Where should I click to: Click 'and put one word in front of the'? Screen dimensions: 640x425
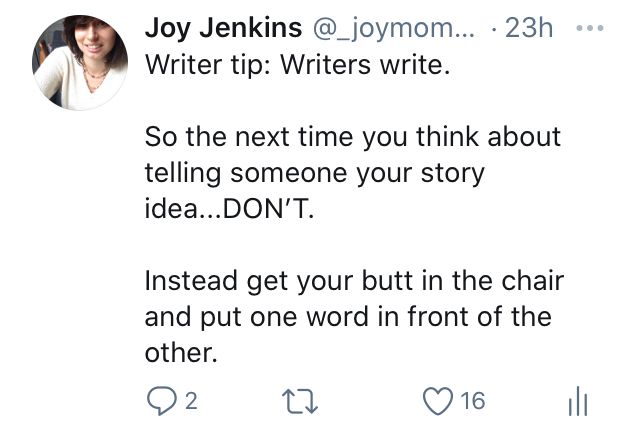point(348,318)
